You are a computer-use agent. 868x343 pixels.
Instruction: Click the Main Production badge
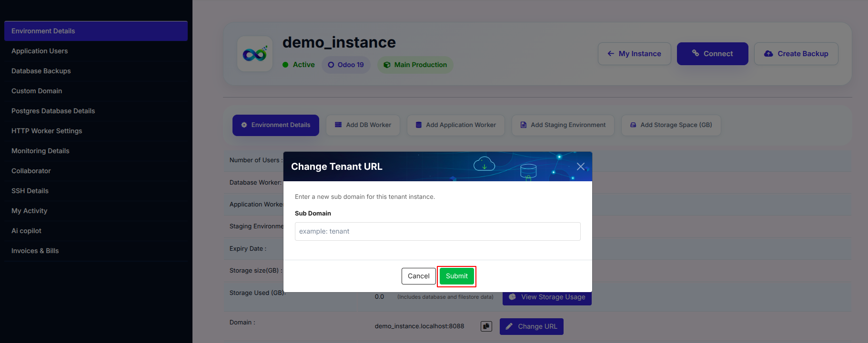(x=415, y=65)
